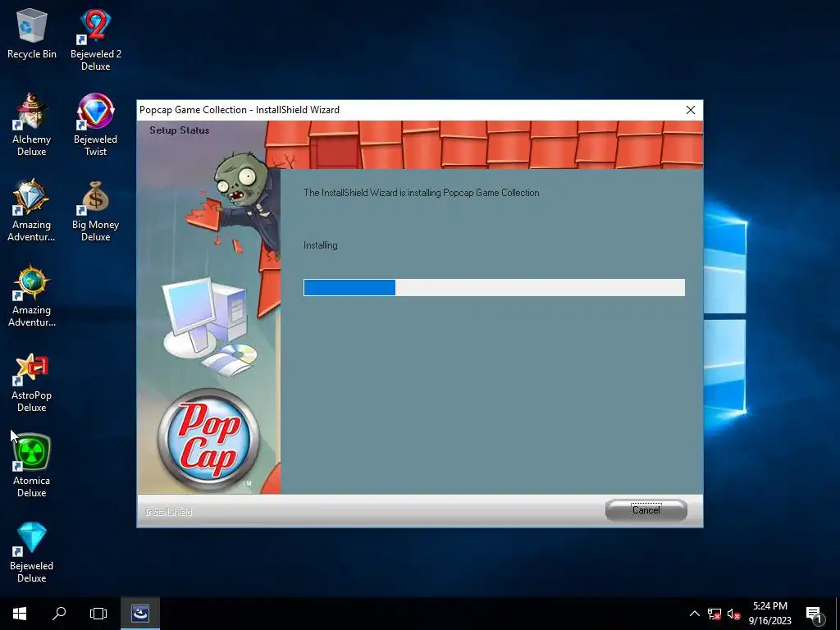Open the network status tray icon
Screen dimensions: 840x630
point(714,614)
